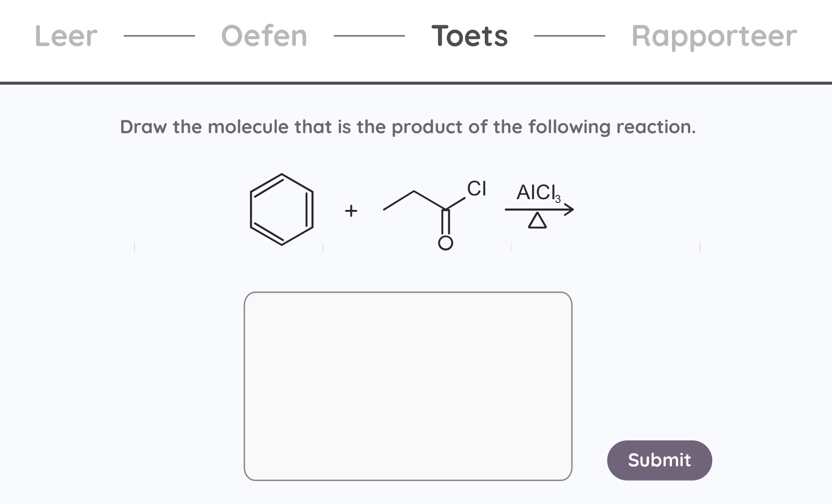Viewport: 832px width, 504px height.
Task: Click the oxygen atom of the carbonyl
Action: pos(445,243)
